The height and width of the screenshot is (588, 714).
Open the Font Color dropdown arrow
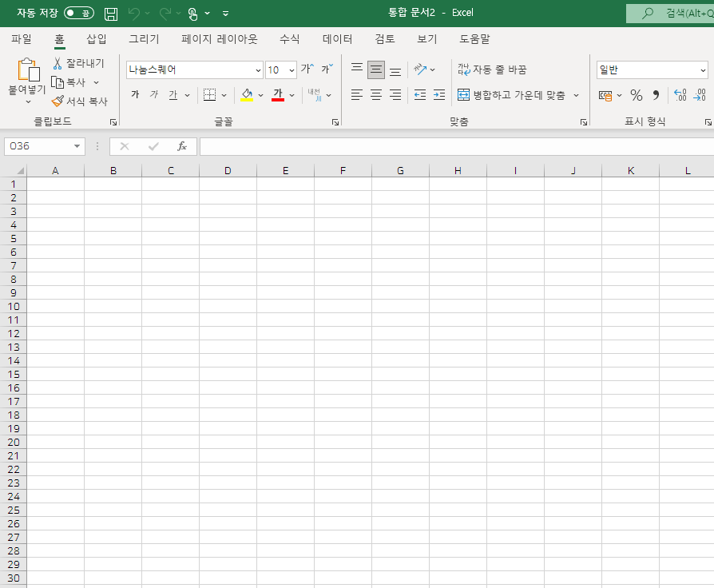click(x=292, y=95)
